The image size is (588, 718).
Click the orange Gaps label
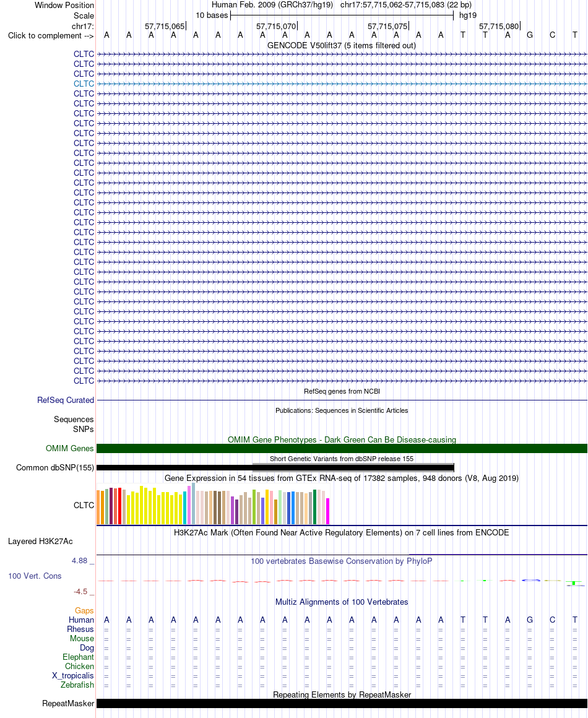click(x=84, y=611)
